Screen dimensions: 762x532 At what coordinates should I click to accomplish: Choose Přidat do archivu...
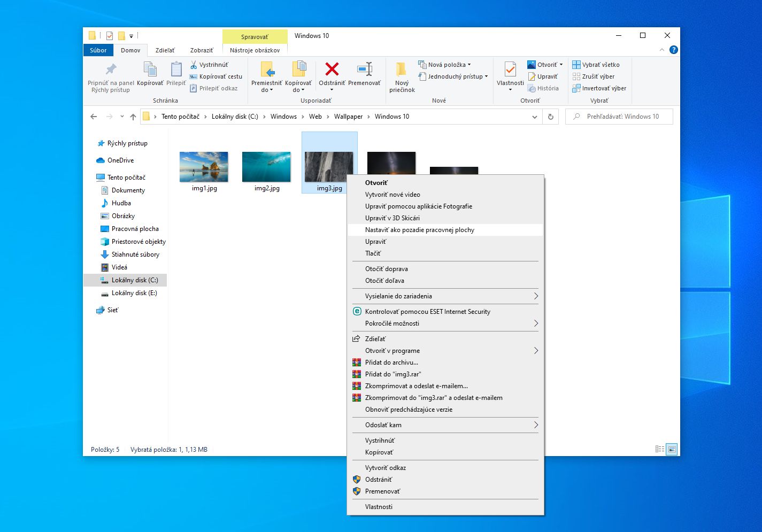pyautogui.click(x=445, y=363)
